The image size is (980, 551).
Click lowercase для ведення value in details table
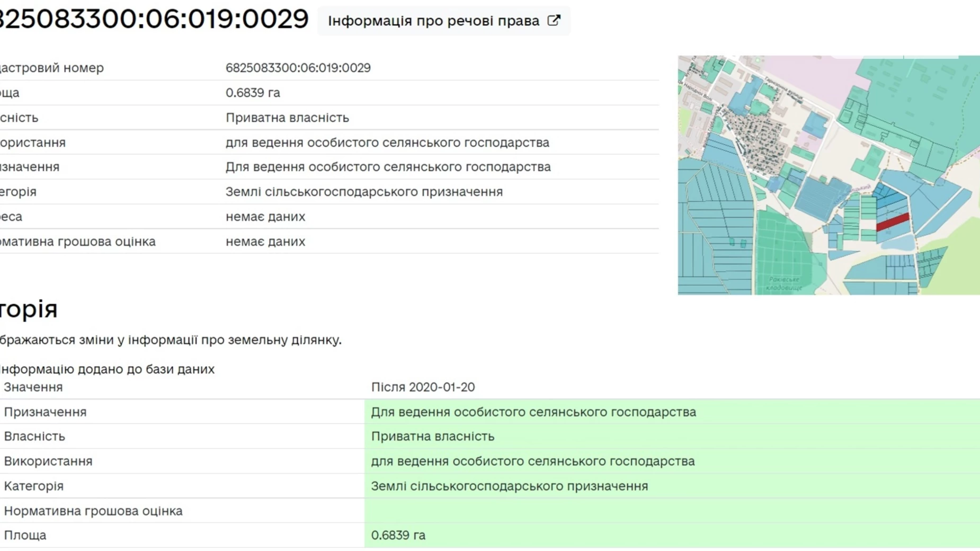(387, 143)
